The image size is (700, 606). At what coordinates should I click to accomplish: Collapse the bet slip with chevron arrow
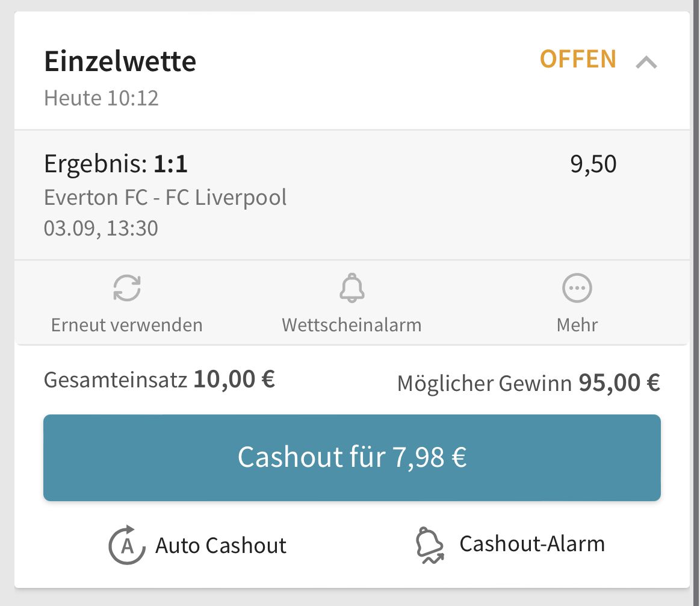click(646, 61)
